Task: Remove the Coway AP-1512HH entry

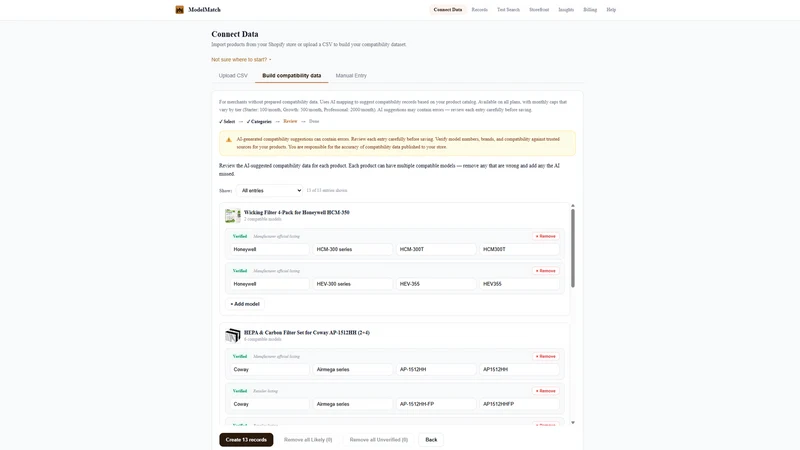Action: (x=545, y=357)
